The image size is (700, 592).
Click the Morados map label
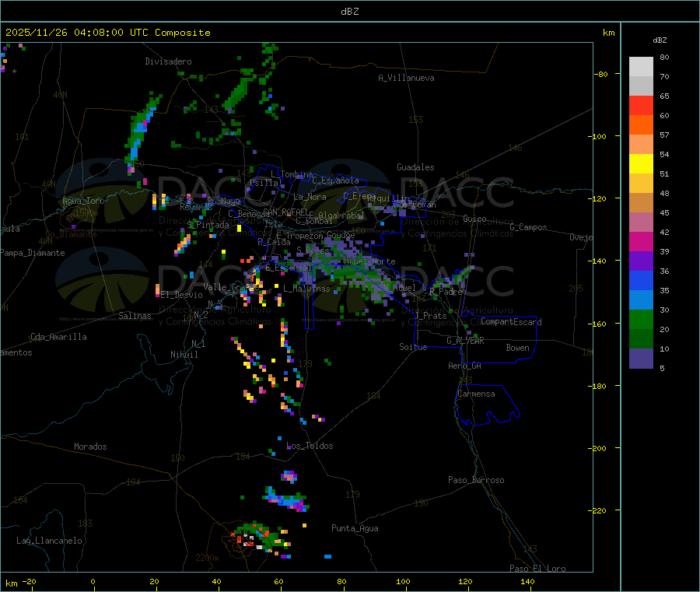click(90, 447)
